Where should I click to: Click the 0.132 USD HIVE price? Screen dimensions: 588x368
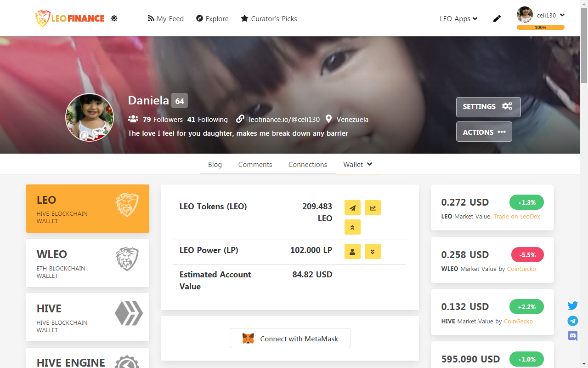[x=465, y=307]
